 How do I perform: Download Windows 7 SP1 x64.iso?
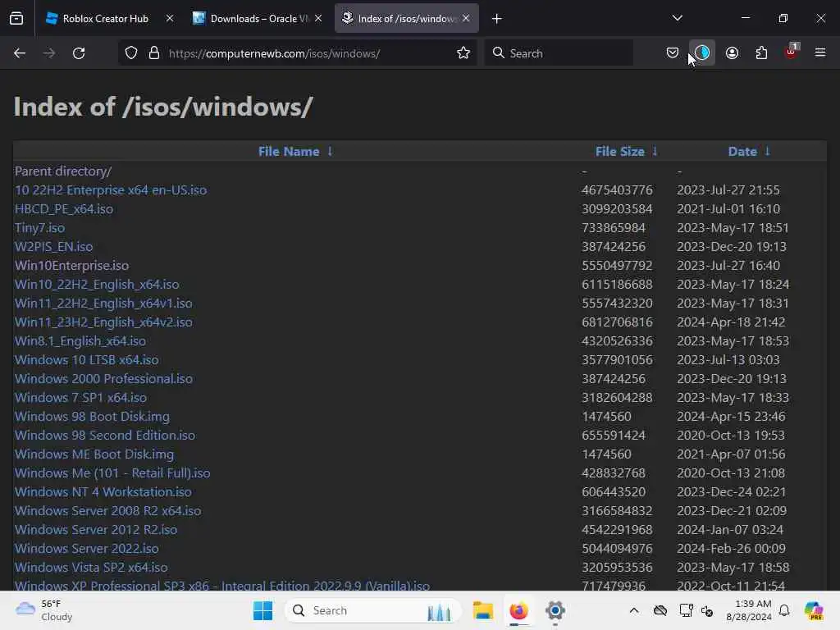point(80,398)
